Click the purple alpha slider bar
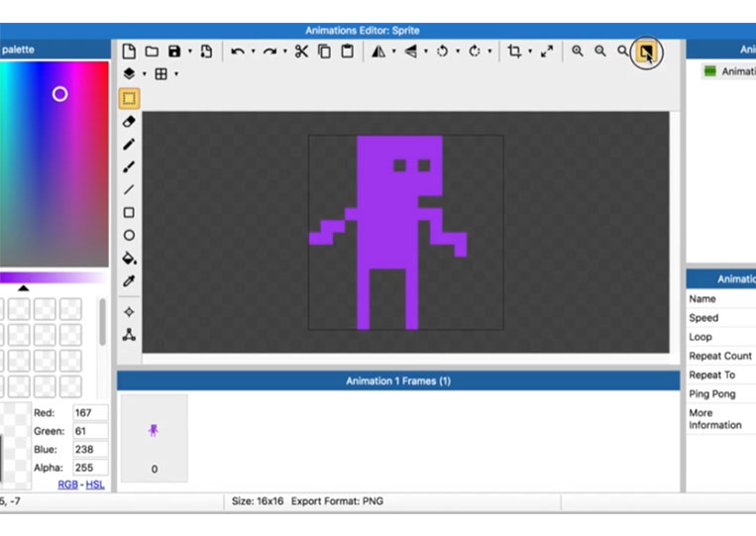This screenshot has width=756, height=536. [x=54, y=277]
